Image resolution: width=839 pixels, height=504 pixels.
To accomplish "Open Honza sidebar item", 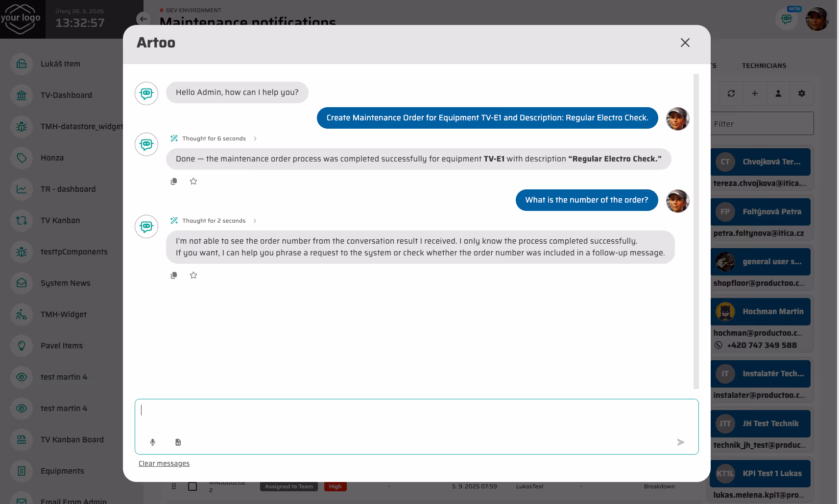I will [x=52, y=158].
